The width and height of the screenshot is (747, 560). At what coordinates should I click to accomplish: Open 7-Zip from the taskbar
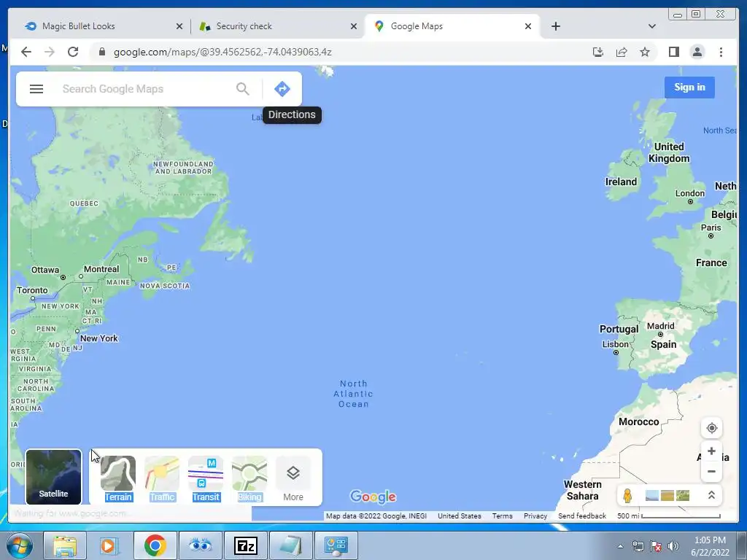click(x=246, y=545)
